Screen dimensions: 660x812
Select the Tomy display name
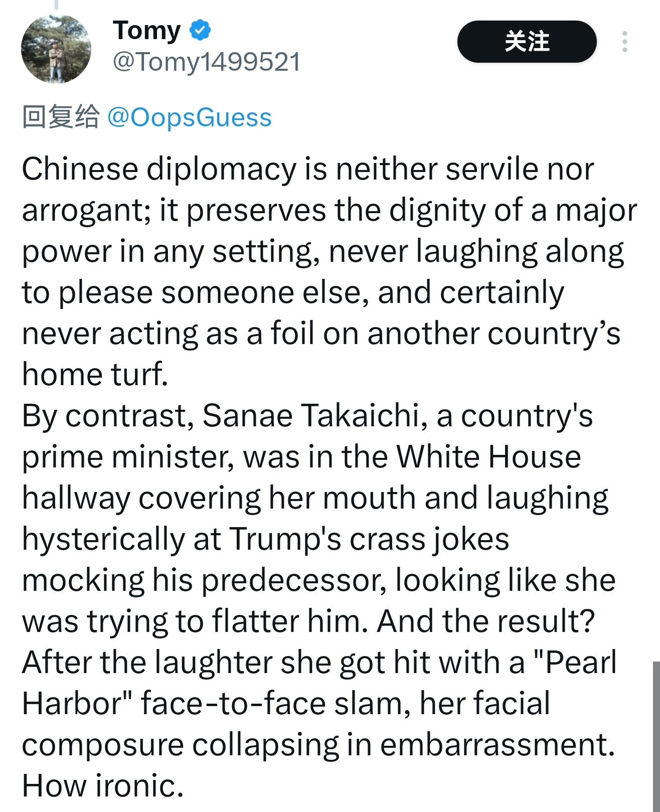coord(147,31)
